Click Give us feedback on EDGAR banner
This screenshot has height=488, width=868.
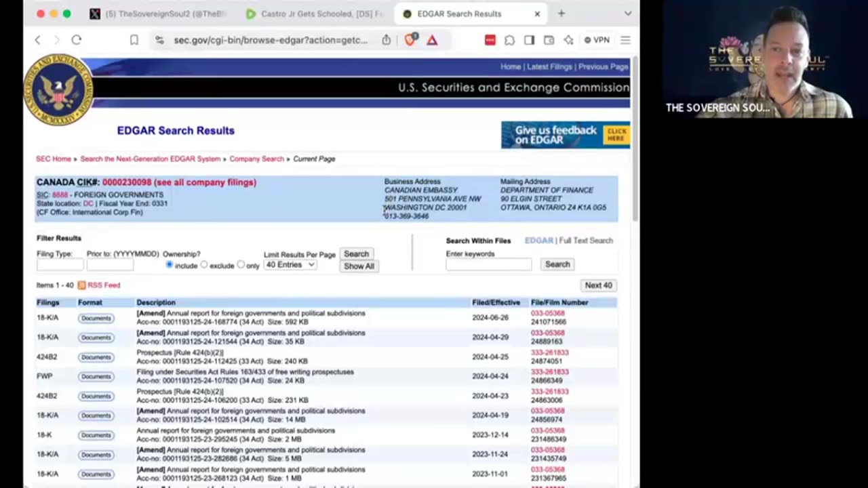coord(566,135)
